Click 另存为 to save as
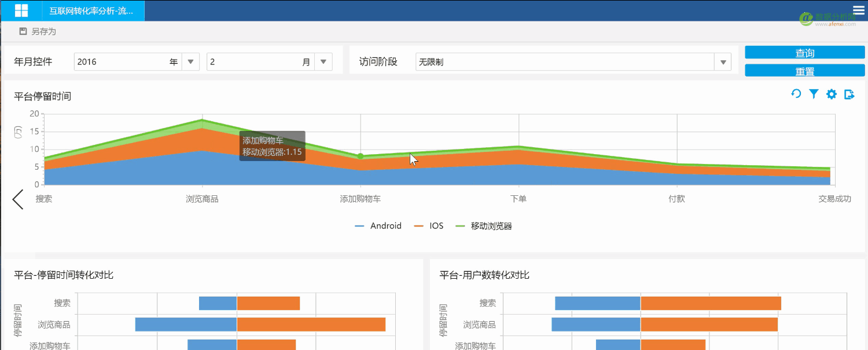 click(x=43, y=31)
